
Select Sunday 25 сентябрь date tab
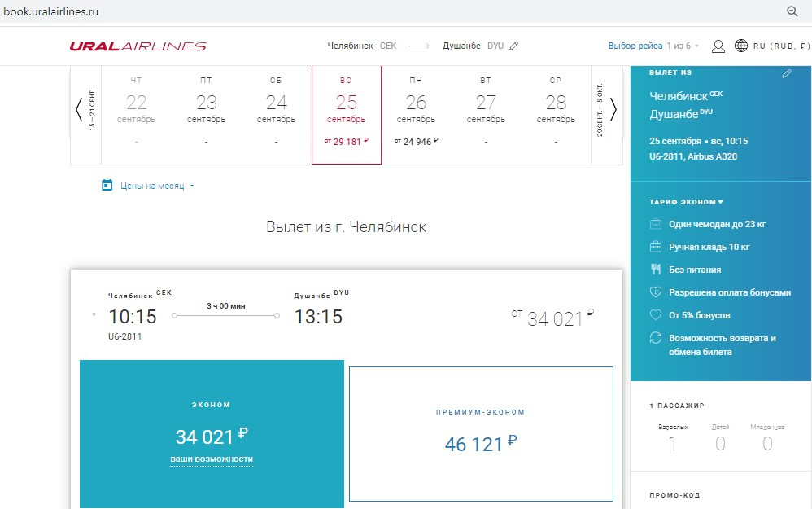click(347, 115)
